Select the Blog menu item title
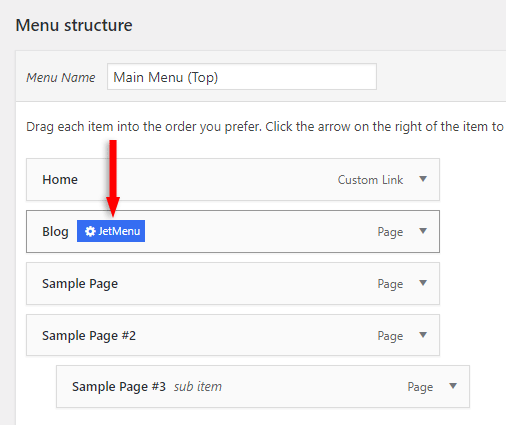Image resolution: width=506 pixels, height=425 pixels. click(x=55, y=232)
